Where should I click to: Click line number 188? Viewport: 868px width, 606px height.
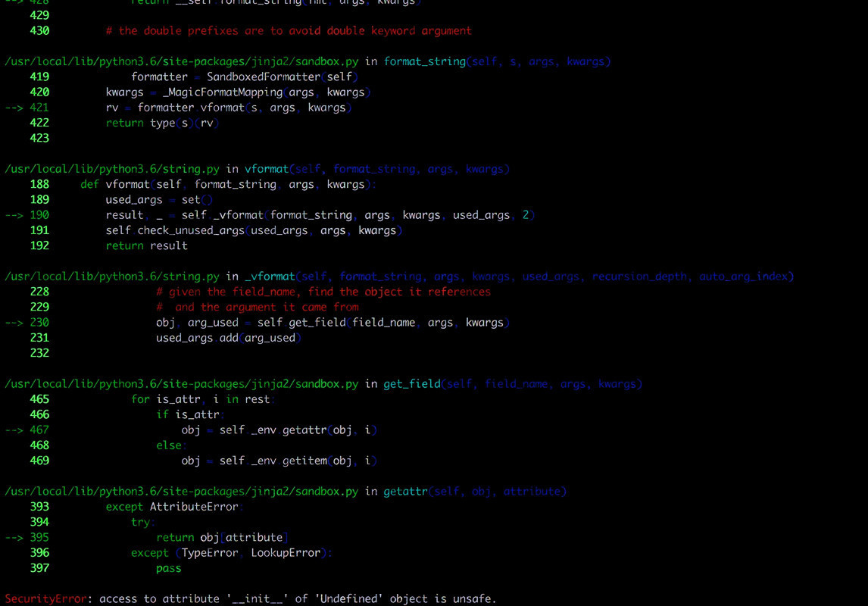pos(39,184)
